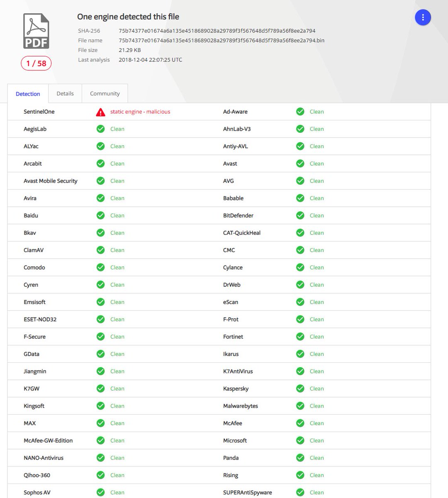Screen dimensions: 448x498
Task: Click the red warning icon for SentinelOne
Action: coord(100,112)
